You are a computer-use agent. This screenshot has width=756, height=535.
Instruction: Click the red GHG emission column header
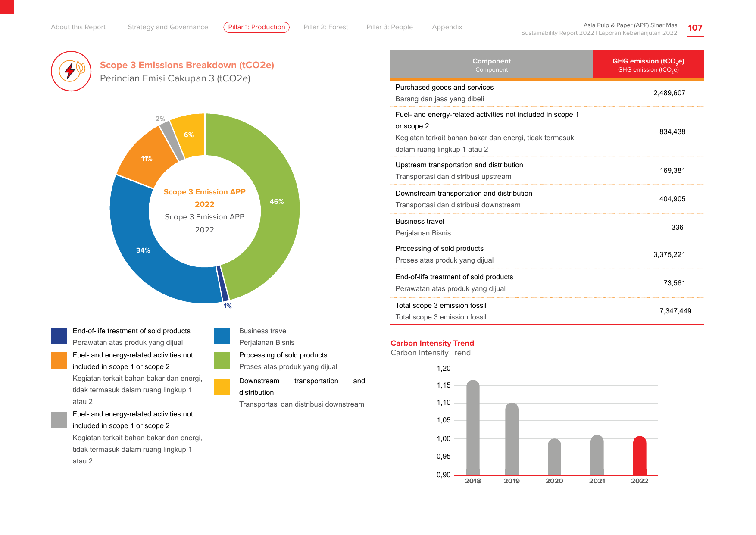click(648, 65)
